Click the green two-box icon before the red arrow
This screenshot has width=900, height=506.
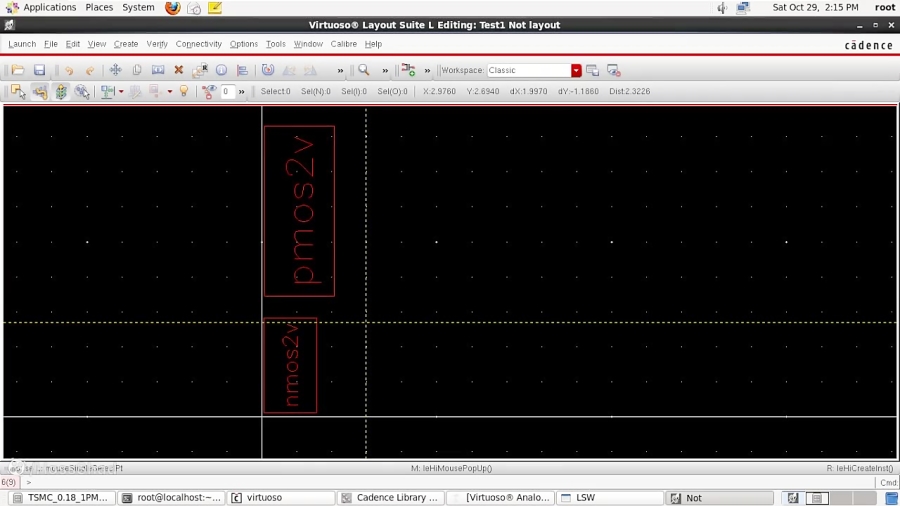107,91
